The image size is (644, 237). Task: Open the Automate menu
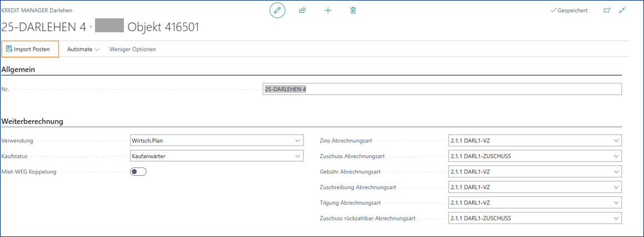83,50
